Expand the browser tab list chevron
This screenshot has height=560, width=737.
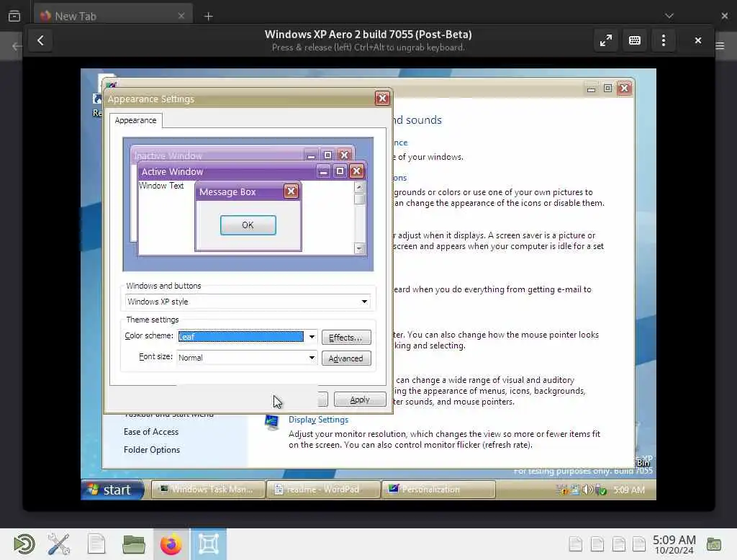pos(669,16)
